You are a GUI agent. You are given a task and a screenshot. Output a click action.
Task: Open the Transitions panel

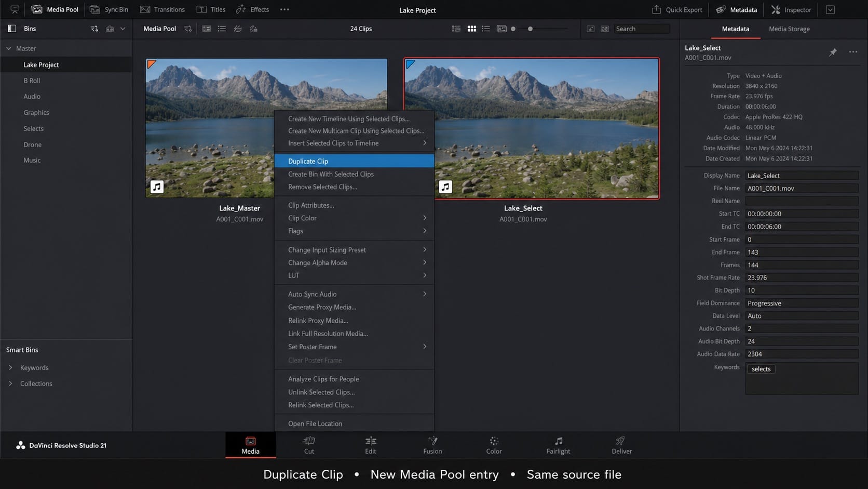point(162,9)
